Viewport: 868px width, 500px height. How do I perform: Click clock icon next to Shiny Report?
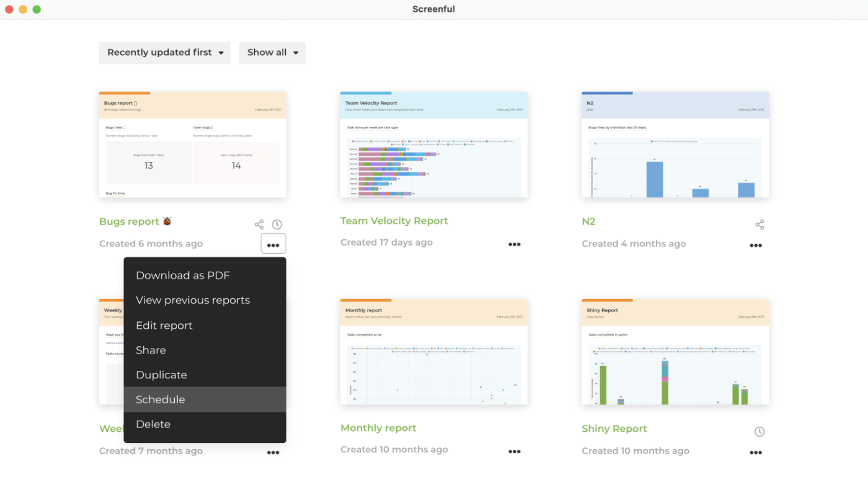[x=759, y=432]
